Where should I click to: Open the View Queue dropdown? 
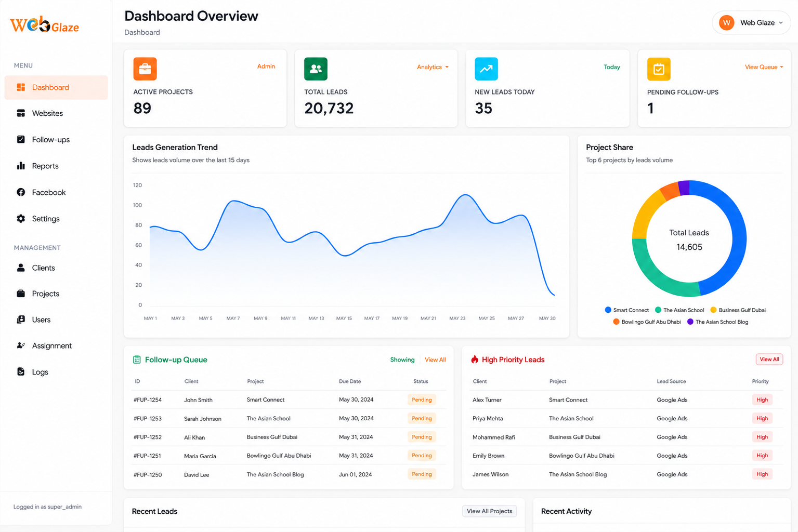pyautogui.click(x=764, y=67)
